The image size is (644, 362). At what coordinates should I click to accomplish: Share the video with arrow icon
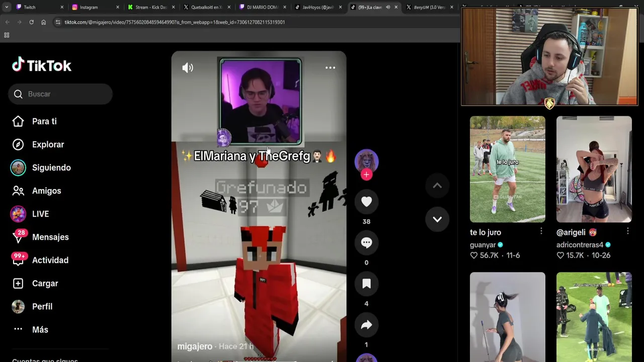366,325
